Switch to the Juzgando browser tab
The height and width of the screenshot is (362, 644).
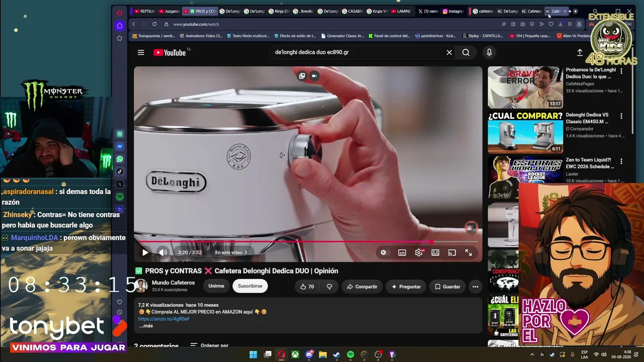point(169,11)
